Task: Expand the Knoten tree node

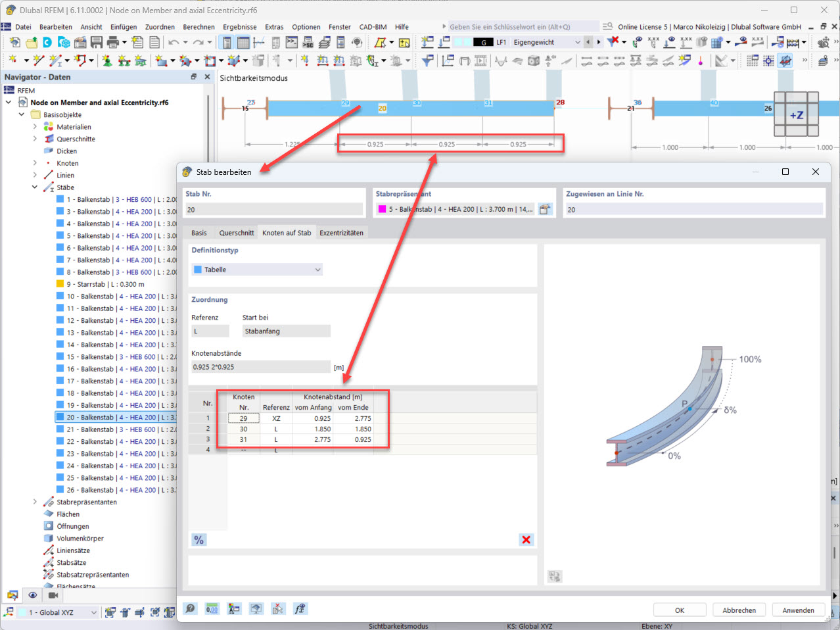Action: (x=35, y=163)
